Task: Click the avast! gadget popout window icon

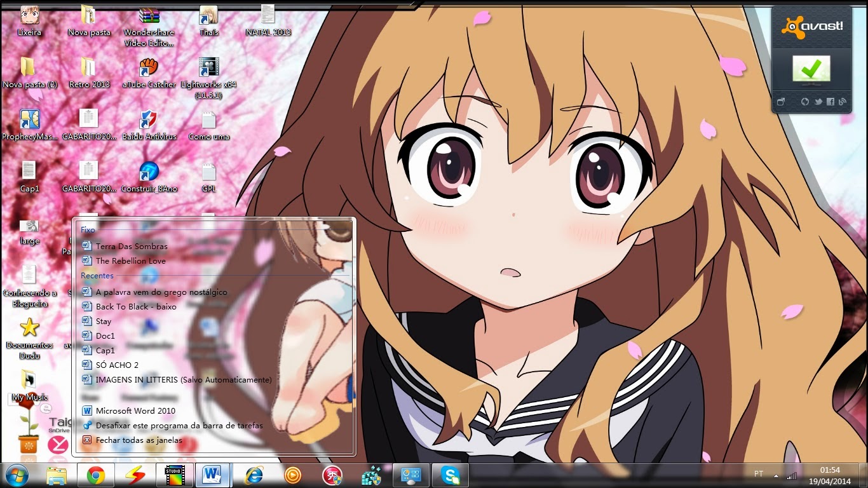Action: click(781, 102)
